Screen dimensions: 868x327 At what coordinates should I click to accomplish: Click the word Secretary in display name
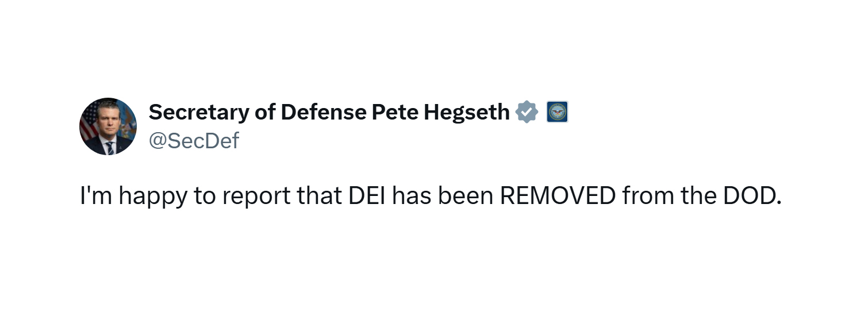tap(198, 113)
